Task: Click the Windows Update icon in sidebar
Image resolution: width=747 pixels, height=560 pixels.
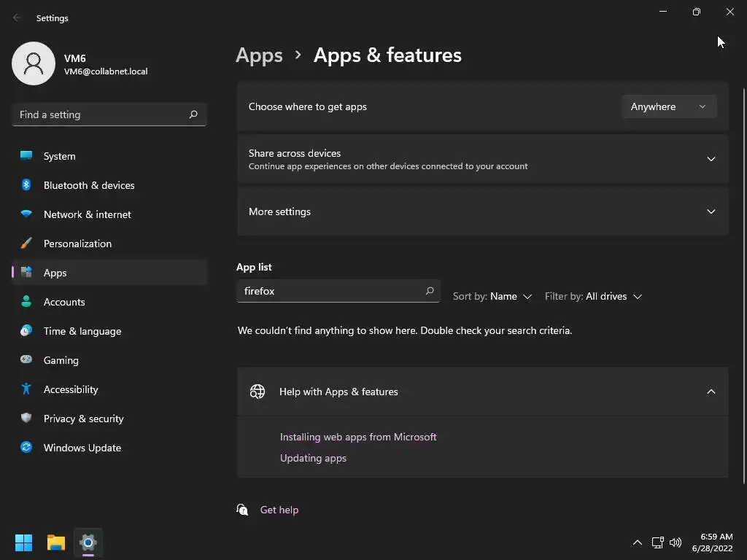Action: 26,448
